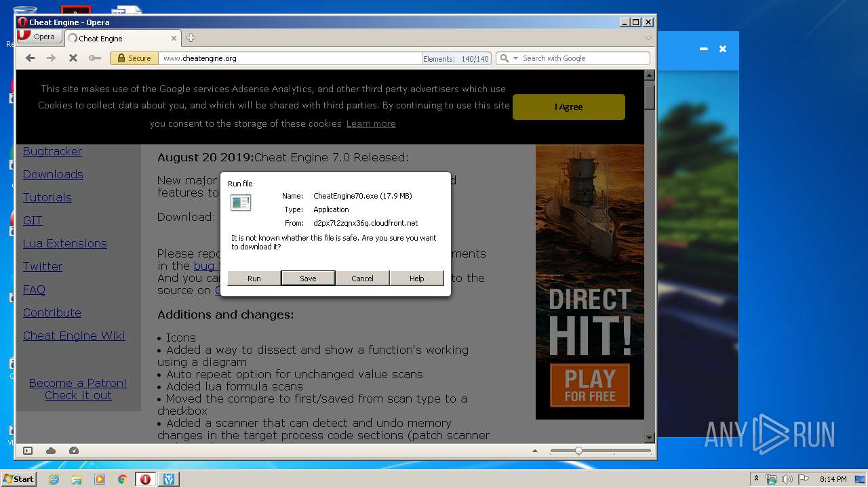Screen dimensions: 868x488
Task: Add a new tab with plus icon
Action: [191, 38]
